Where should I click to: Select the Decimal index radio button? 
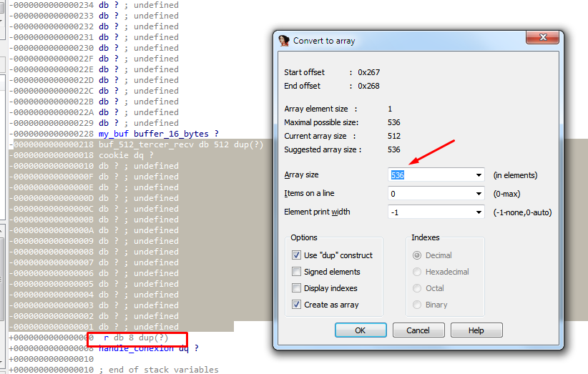pos(417,255)
